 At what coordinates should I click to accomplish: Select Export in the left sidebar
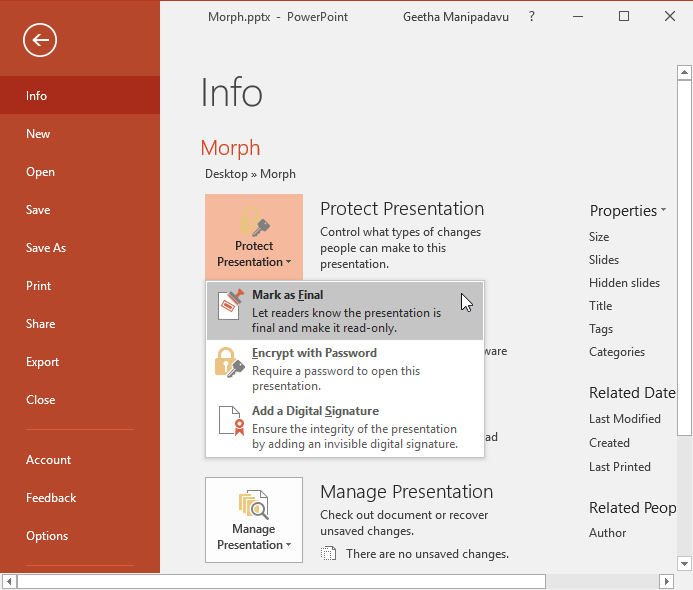coord(43,362)
